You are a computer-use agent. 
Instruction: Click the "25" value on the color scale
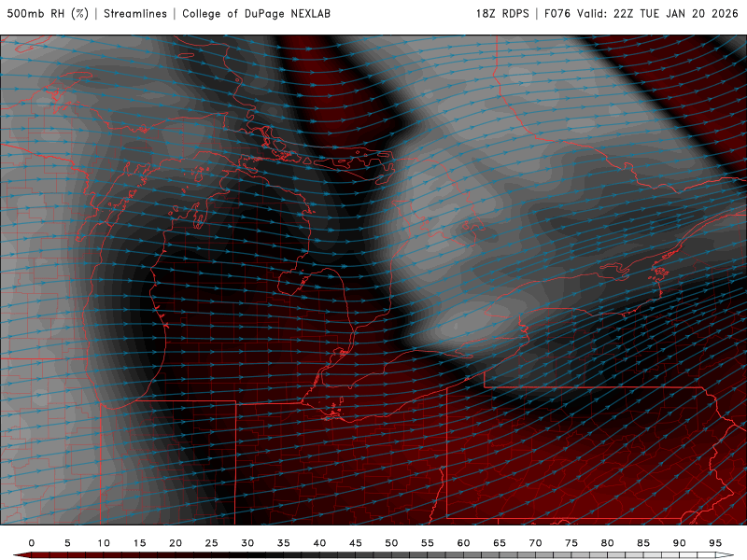212,543
